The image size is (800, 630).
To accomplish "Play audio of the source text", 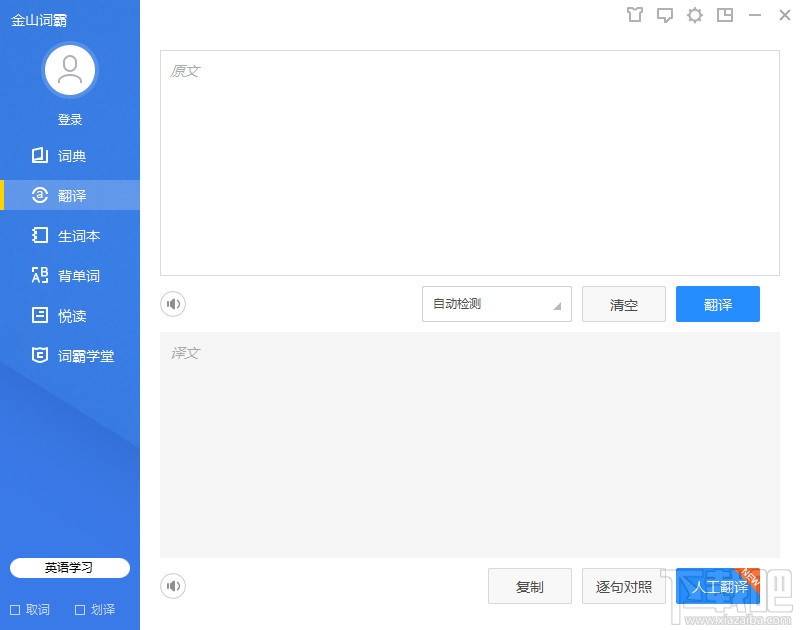I will click(173, 304).
